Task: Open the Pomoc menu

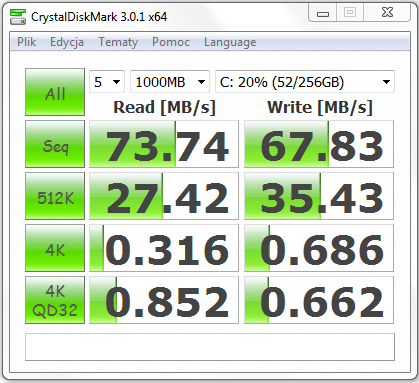Action: pyautogui.click(x=171, y=42)
